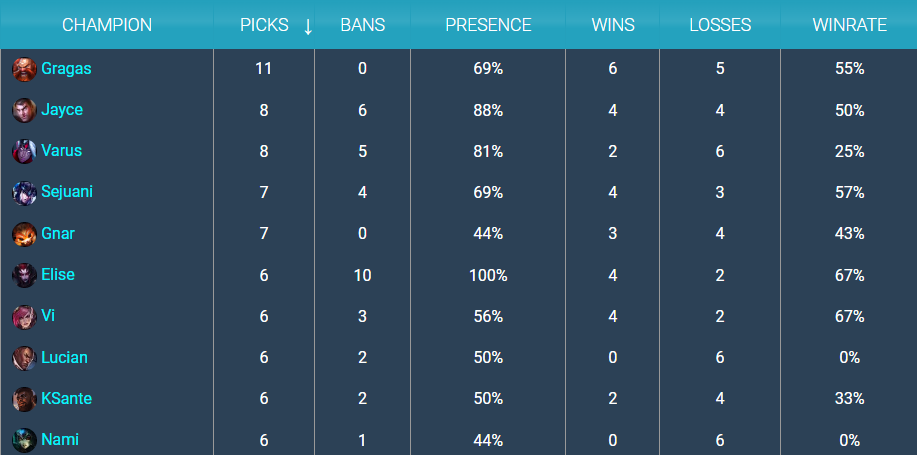The image size is (917, 455).
Task: Click the Lucian champion portrait icon
Action: point(24,357)
